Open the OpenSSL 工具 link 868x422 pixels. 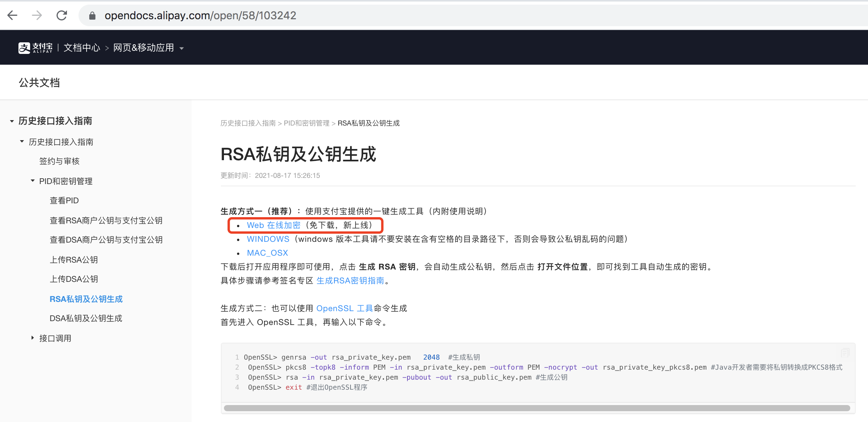point(345,308)
